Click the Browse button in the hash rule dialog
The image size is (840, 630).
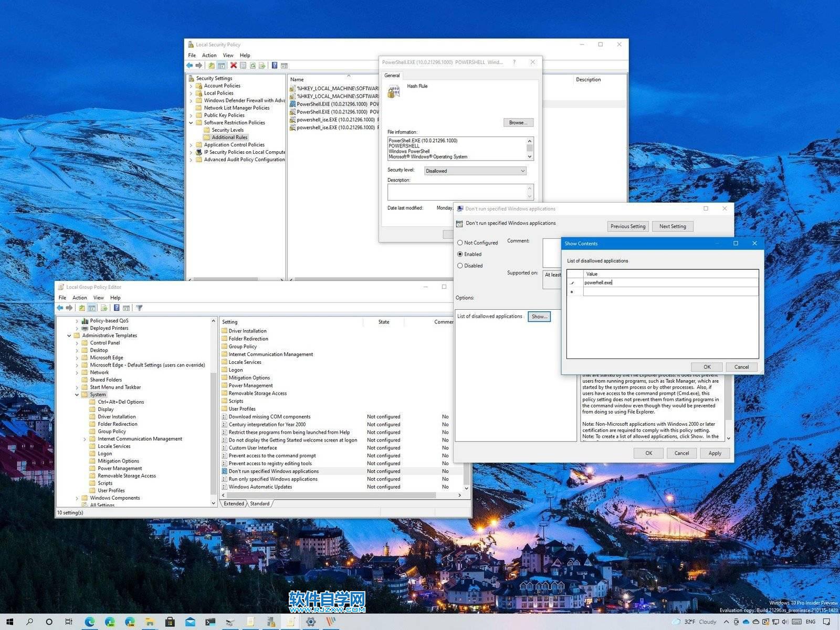(518, 122)
